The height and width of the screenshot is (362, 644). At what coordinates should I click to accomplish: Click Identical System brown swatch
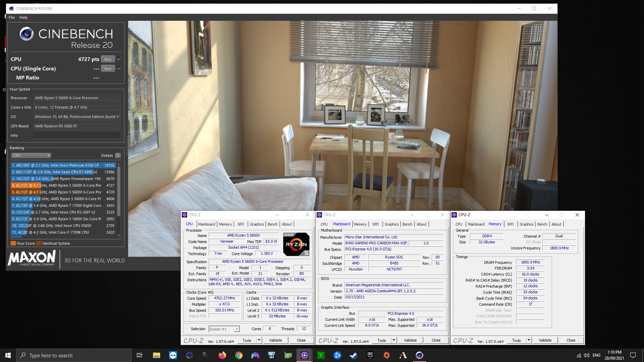coord(39,243)
